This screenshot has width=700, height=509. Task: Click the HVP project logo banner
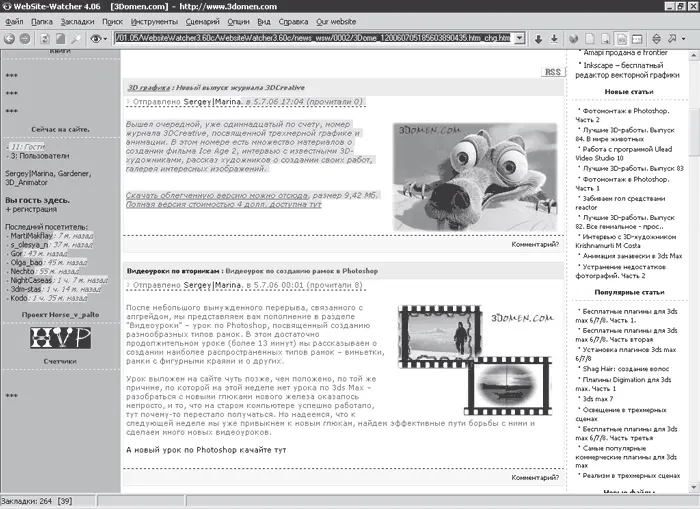(x=60, y=338)
